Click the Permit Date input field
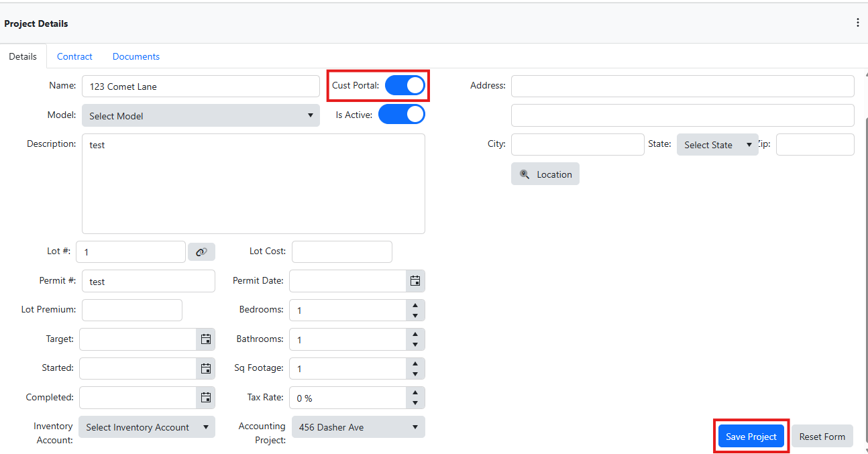Screen dimensions: 868x454 pos(347,281)
